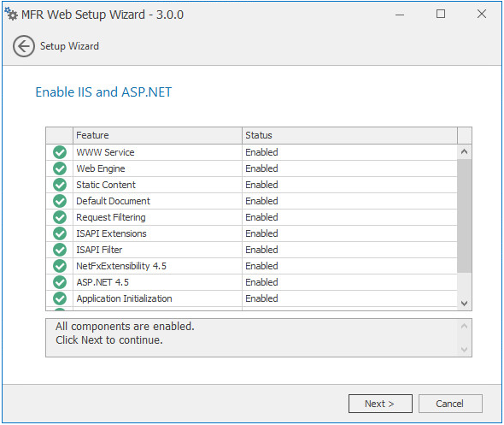Maximize the MFR Web Setup Wizard window
This screenshot has height=425, width=504.
pos(441,14)
